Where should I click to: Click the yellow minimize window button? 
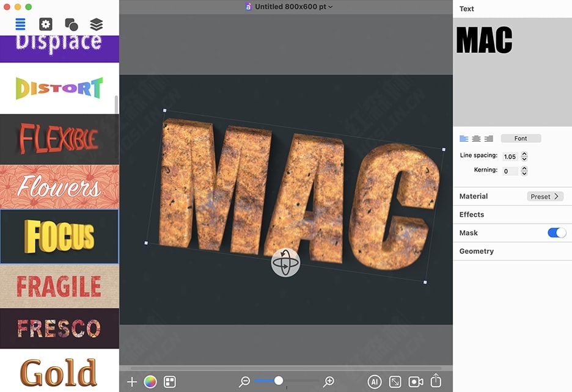(x=18, y=7)
